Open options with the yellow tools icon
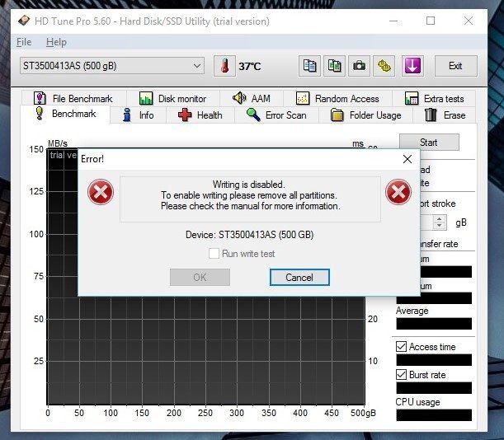Viewport: 504px width, 440px height. pyautogui.click(x=384, y=66)
